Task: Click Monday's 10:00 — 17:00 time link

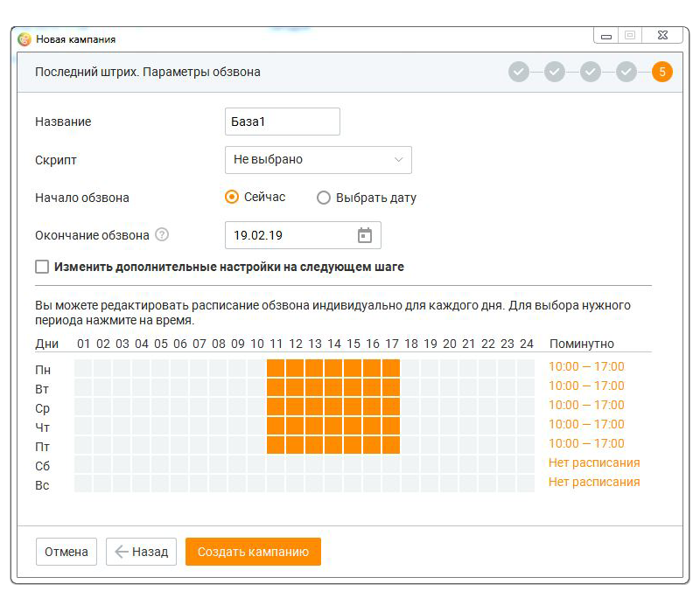Action: point(586,366)
